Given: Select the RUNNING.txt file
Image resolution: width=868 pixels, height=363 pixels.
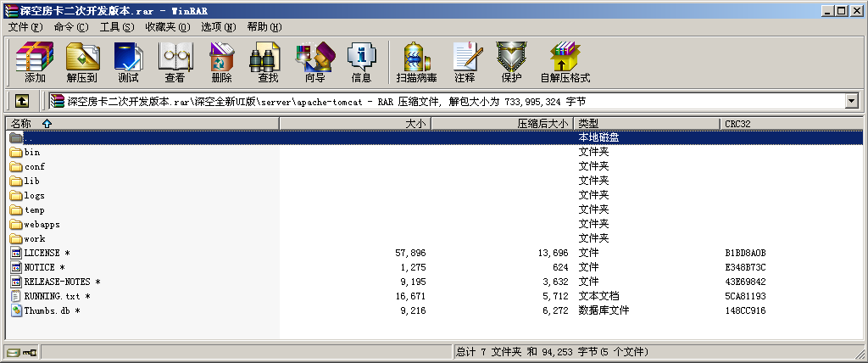Looking at the screenshot, I should click(53, 296).
